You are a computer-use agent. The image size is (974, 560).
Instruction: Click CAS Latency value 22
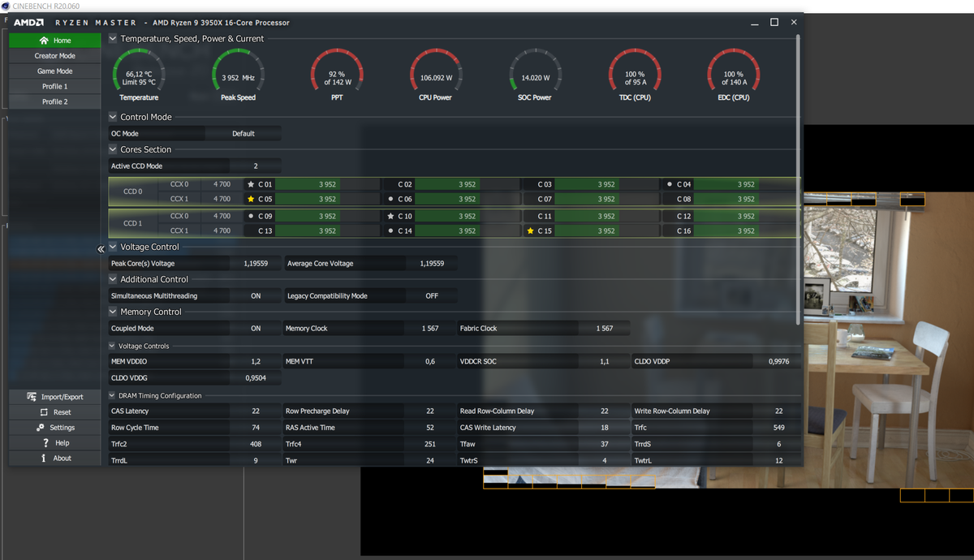coord(256,411)
